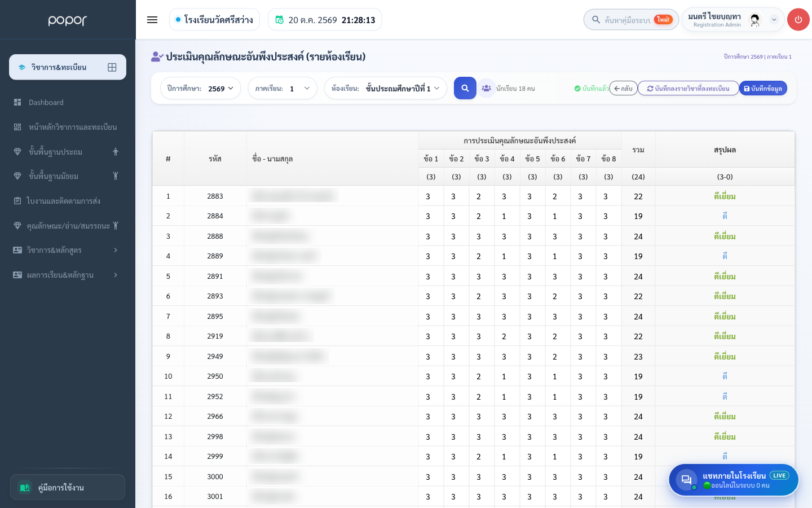The width and height of the screenshot is (812, 508).
Task: Open the ห้องเรียน class dropdown
Action: tap(386, 88)
